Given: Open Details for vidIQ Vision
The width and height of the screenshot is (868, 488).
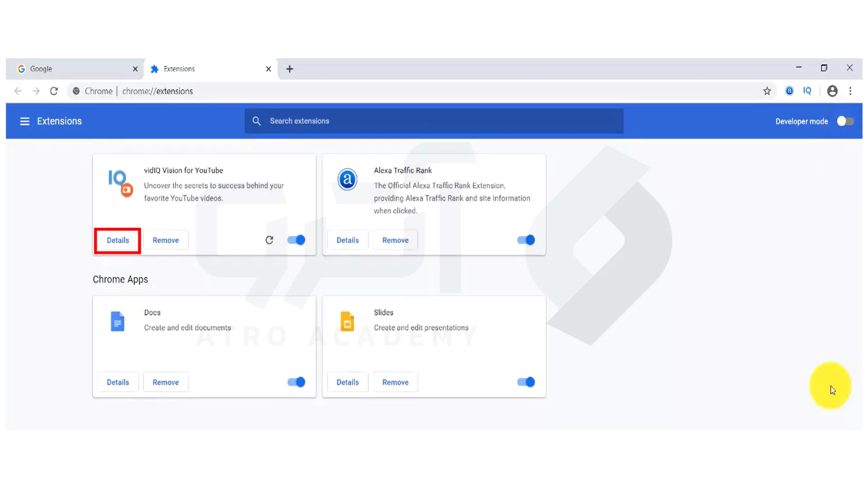Looking at the screenshot, I should pyautogui.click(x=118, y=240).
